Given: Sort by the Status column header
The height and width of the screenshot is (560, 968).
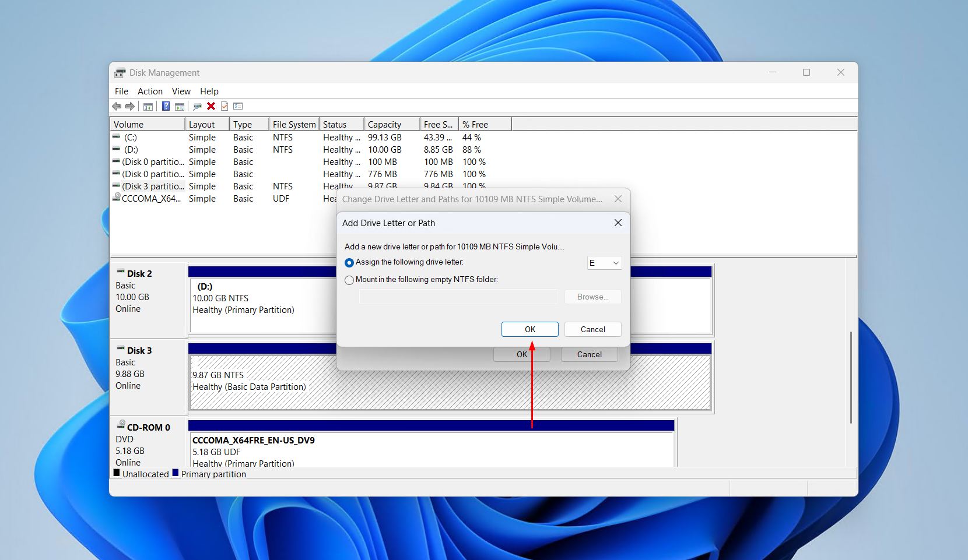Looking at the screenshot, I should [x=342, y=124].
